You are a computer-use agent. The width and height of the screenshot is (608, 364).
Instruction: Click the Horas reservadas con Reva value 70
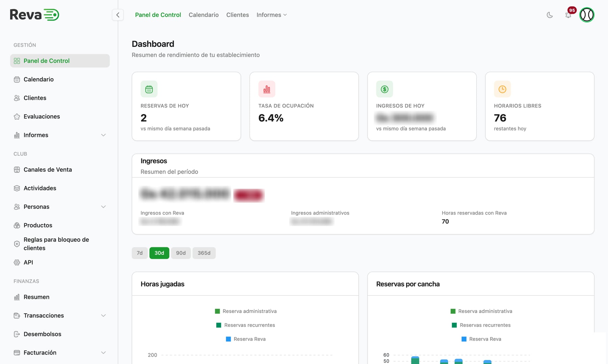[445, 222]
